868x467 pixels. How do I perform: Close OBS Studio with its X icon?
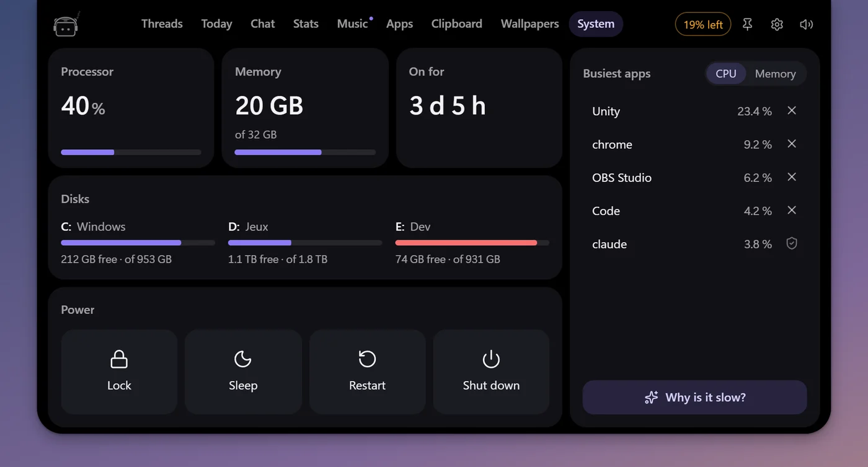tap(792, 177)
